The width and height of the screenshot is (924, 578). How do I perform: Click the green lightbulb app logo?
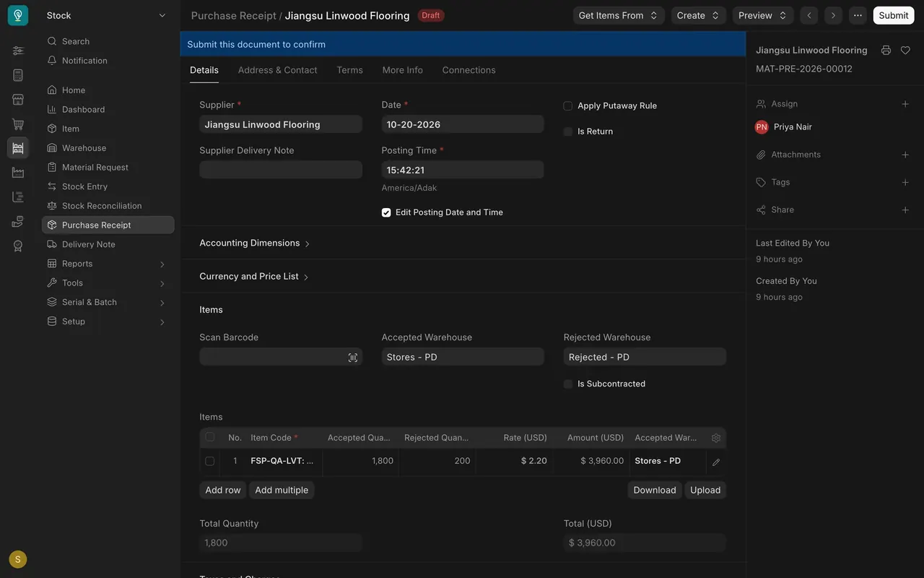pyautogui.click(x=18, y=15)
